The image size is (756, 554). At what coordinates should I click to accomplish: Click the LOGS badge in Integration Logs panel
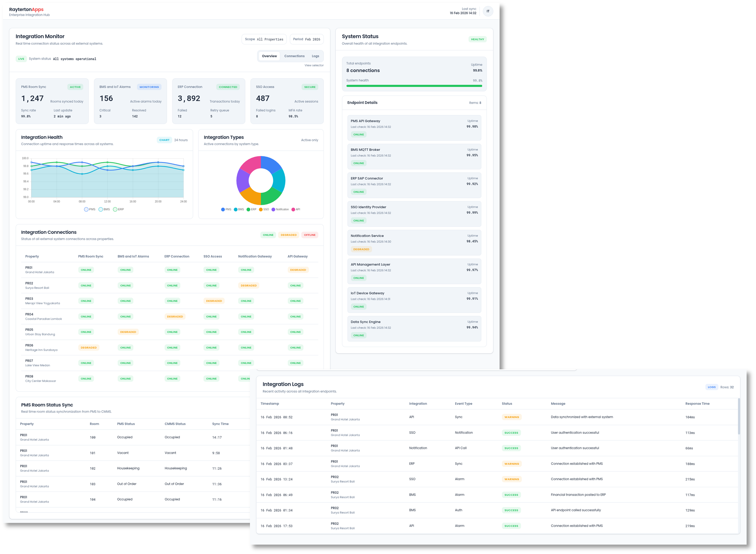point(711,387)
